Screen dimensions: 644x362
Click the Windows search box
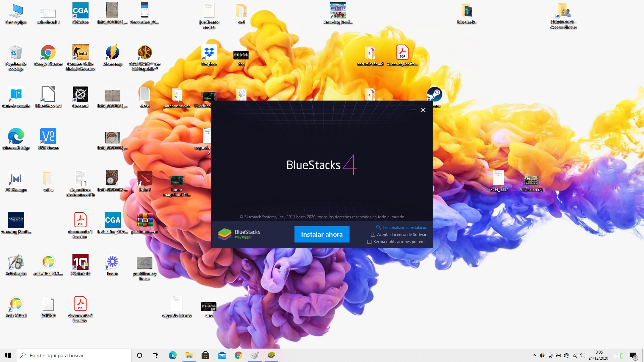(x=74, y=355)
